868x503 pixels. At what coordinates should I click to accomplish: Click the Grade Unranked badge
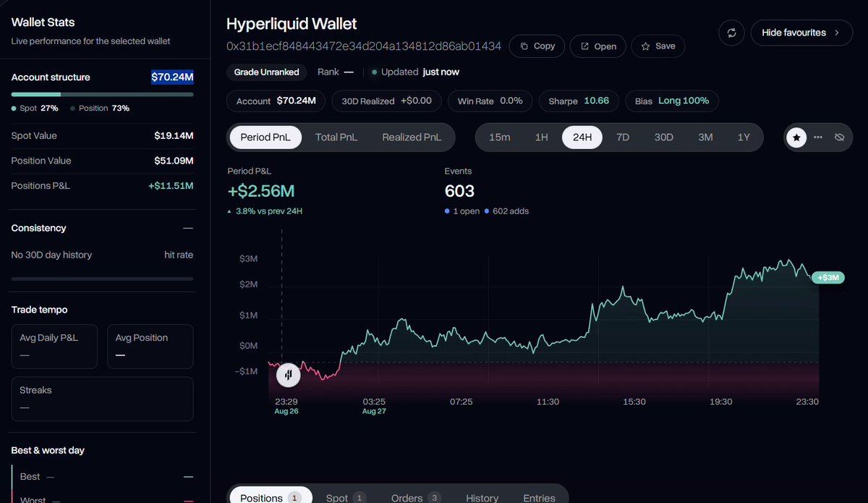pyautogui.click(x=267, y=72)
